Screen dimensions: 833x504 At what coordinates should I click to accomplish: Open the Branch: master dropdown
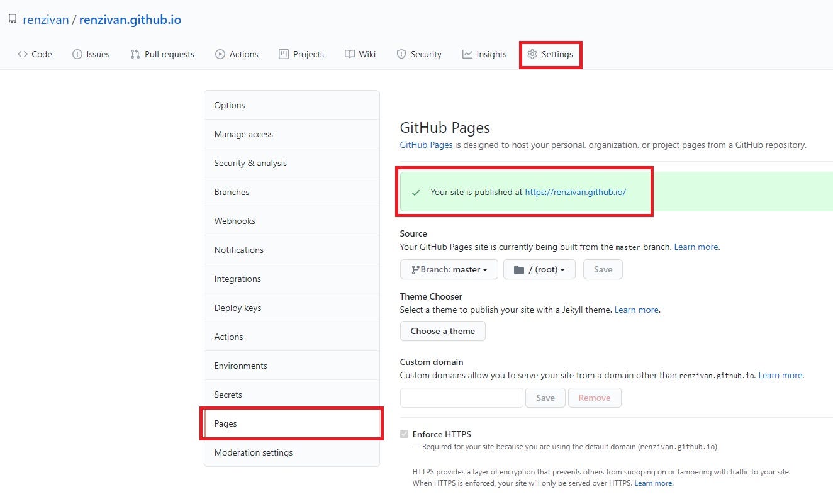pos(449,269)
